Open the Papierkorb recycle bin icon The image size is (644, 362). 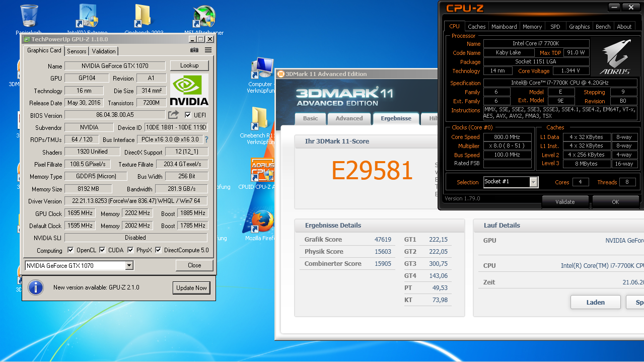point(29,16)
